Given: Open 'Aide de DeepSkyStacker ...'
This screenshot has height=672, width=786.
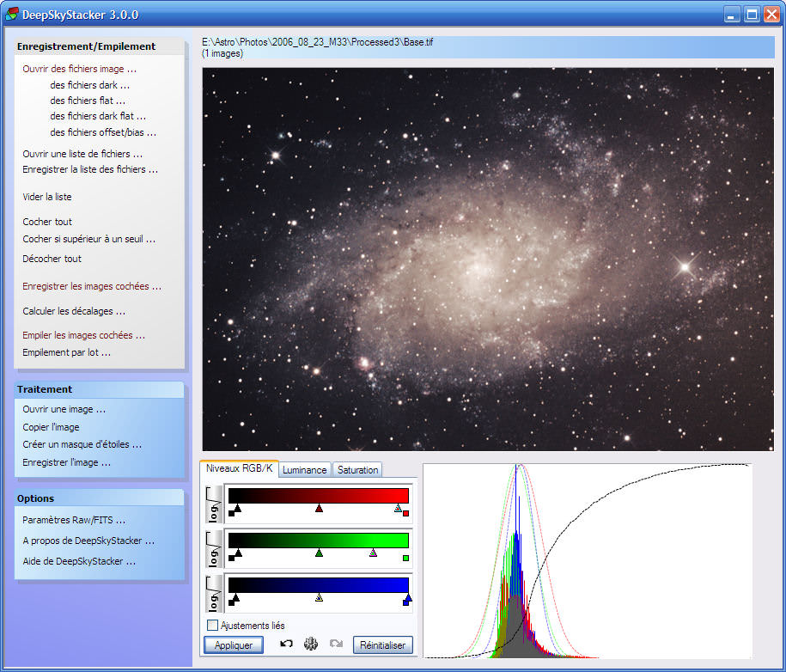Looking at the screenshot, I should point(79,561).
